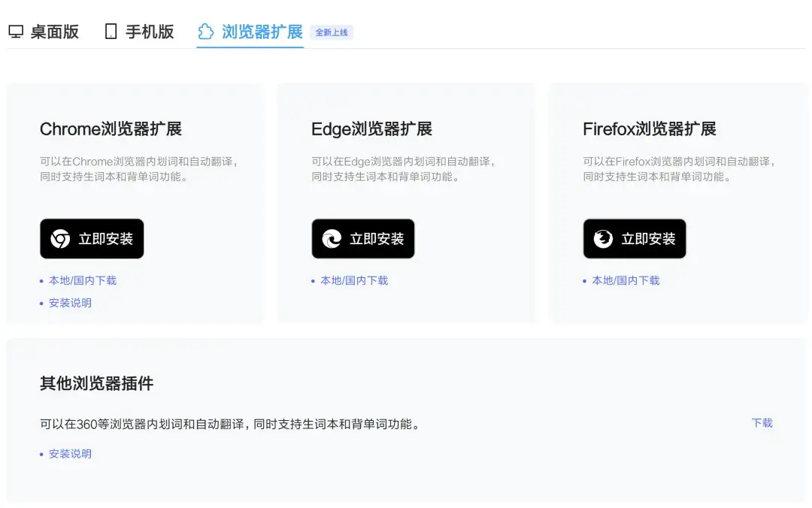Open 安装说明 in the Chrome card
Viewport: 812px width, 508px height.
click(x=70, y=303)
